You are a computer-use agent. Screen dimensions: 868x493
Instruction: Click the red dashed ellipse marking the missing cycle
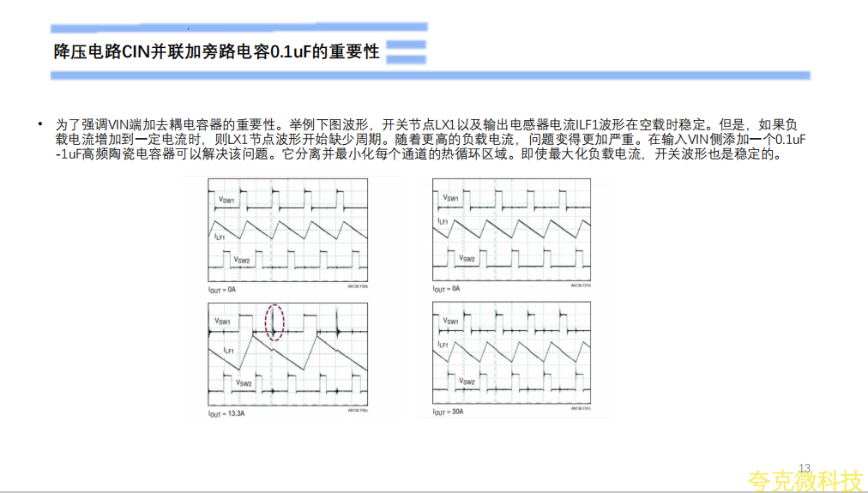(x=274, y=322)
